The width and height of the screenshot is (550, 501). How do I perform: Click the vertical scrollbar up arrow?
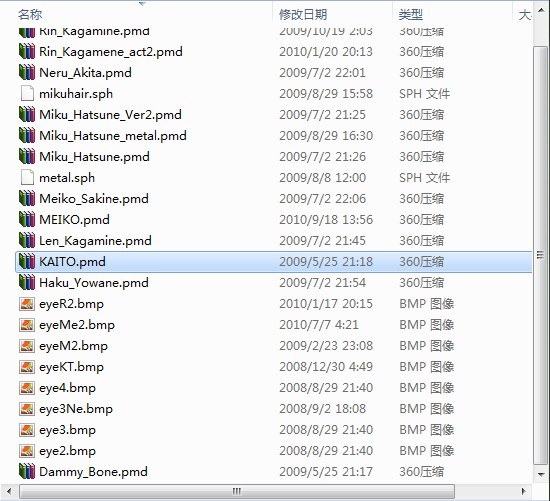pos(541,11)
